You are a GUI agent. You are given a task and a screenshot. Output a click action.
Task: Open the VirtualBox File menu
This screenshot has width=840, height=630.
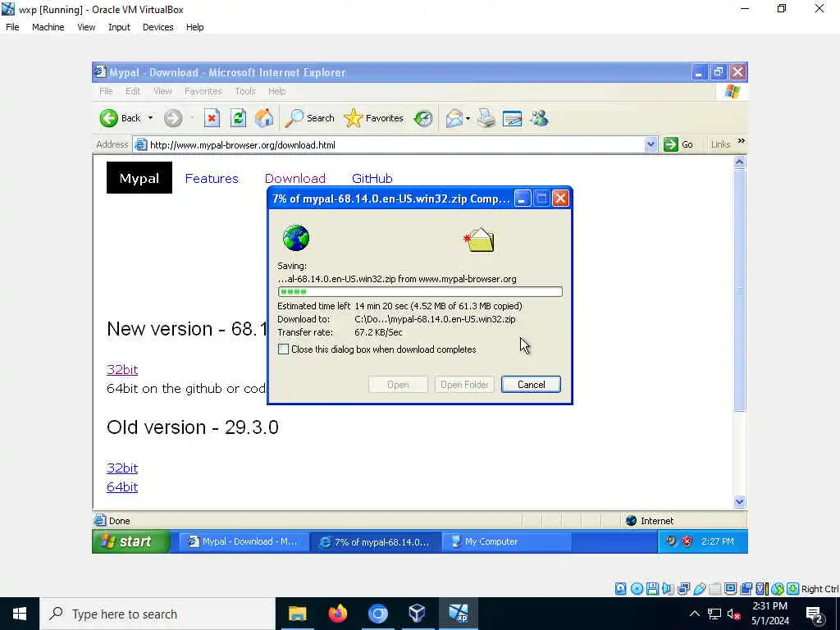12,27
